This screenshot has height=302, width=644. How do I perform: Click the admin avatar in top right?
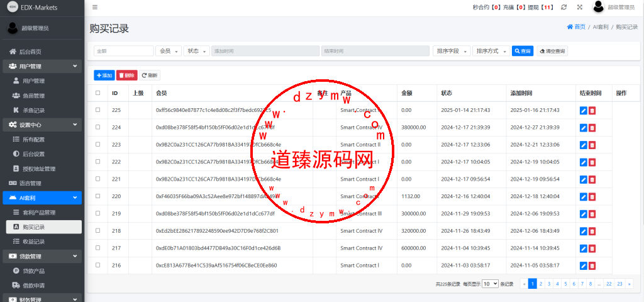[599, 6]
